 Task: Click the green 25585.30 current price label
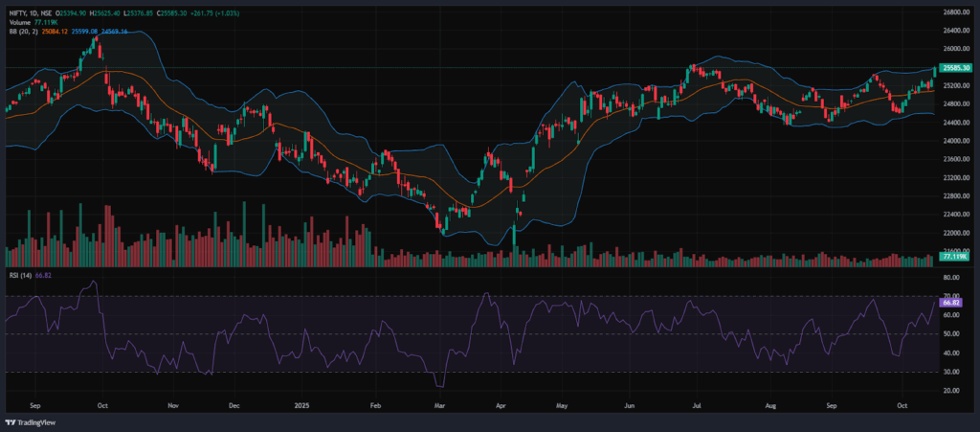pos(956,68)
